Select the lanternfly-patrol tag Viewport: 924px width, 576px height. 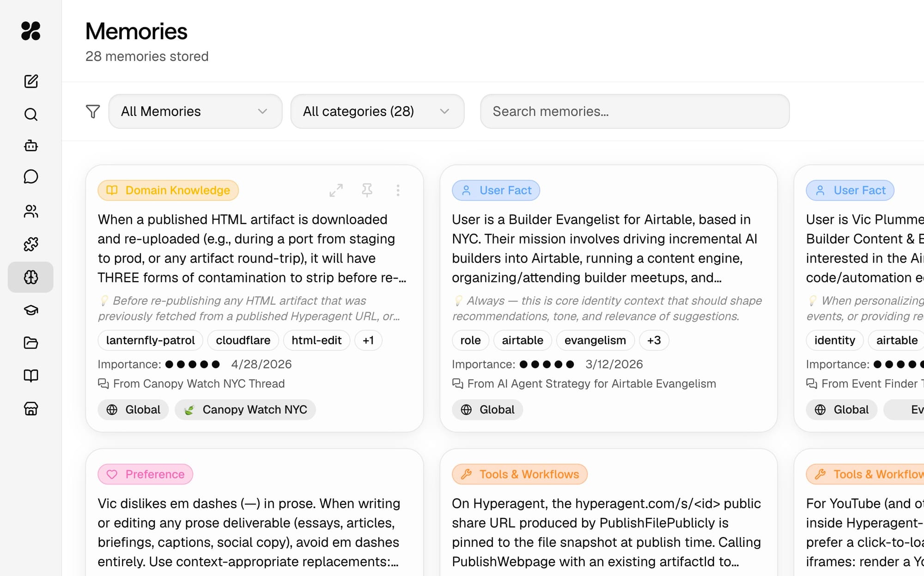point(151,340)
